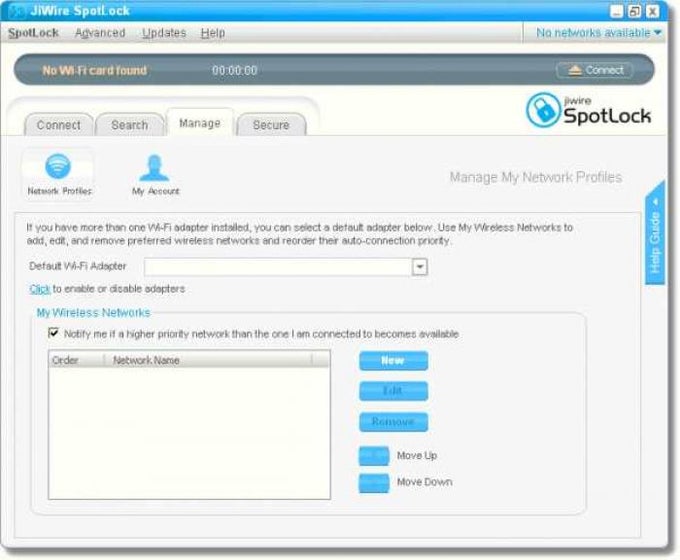Expand the No networks available dropdown
The image size is (680, 560).
click(x=598, y=33)
